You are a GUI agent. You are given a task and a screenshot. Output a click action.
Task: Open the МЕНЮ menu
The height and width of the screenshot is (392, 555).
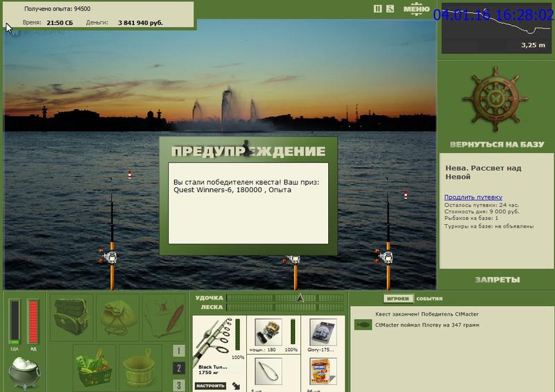point(417,9)
